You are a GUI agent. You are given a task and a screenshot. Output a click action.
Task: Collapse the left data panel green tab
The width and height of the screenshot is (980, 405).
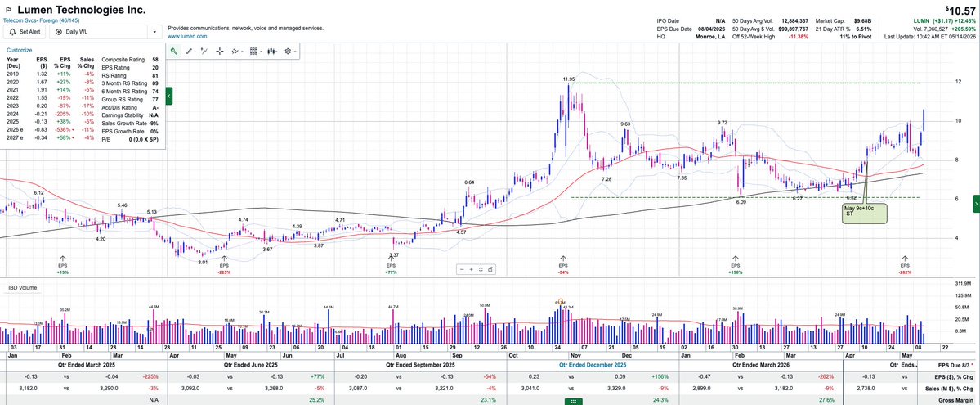click(x=169, y=96)
